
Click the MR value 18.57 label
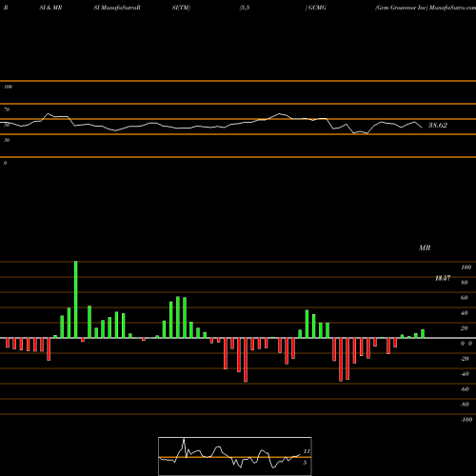pos(443,278)
